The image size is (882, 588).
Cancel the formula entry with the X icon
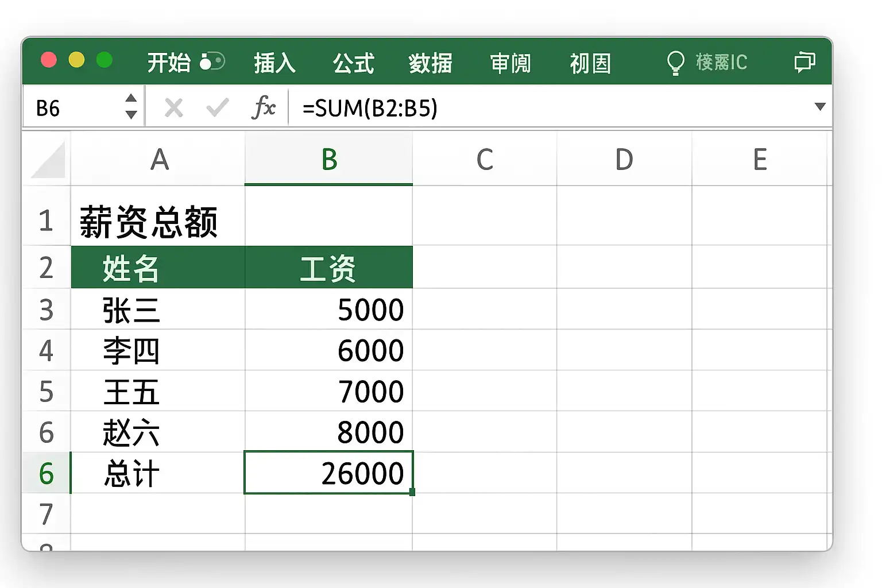pos(173,107)
